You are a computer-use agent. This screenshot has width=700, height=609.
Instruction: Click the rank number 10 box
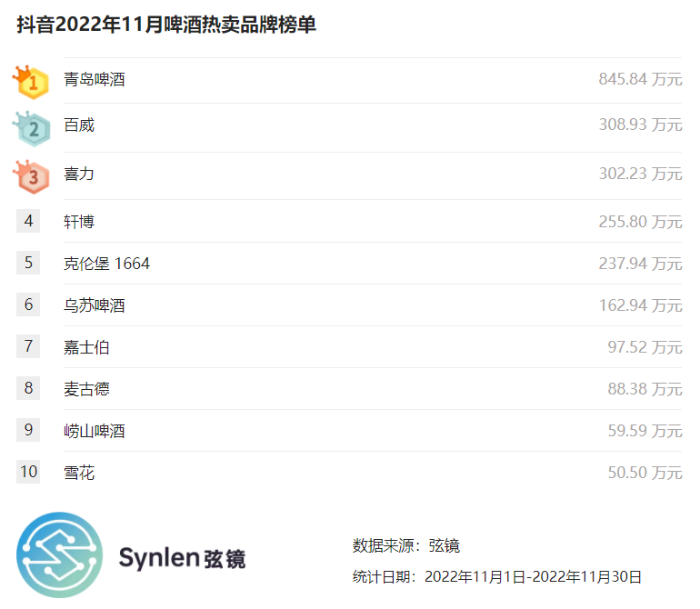pos(28,472)
